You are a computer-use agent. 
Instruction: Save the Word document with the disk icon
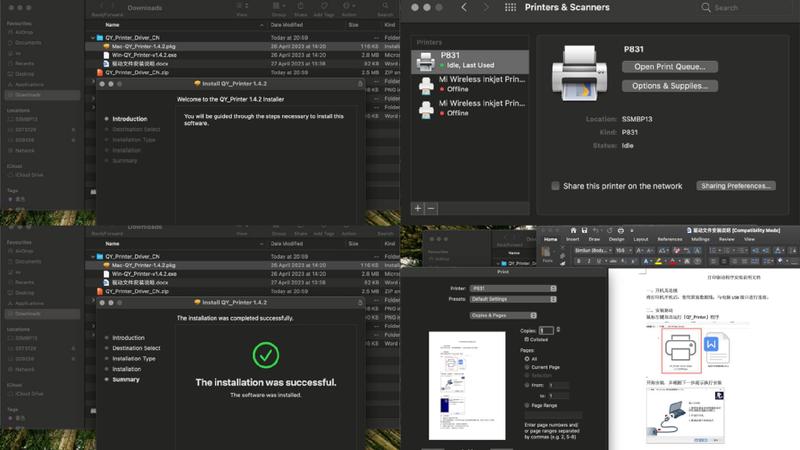coord(585,231)
